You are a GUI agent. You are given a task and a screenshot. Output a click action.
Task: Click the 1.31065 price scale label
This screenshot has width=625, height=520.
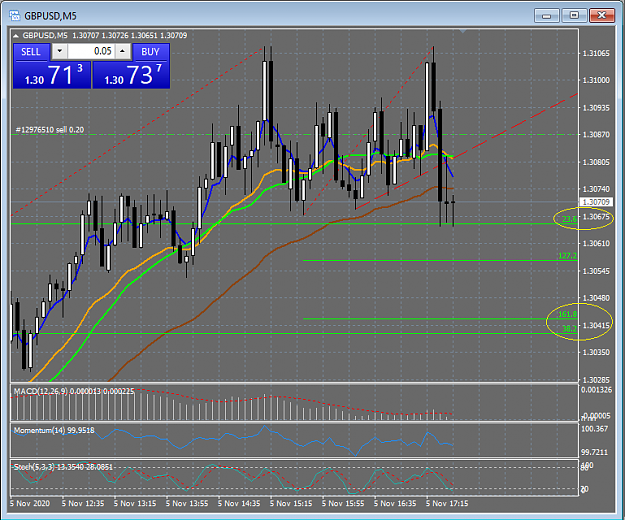pos(596,53)
